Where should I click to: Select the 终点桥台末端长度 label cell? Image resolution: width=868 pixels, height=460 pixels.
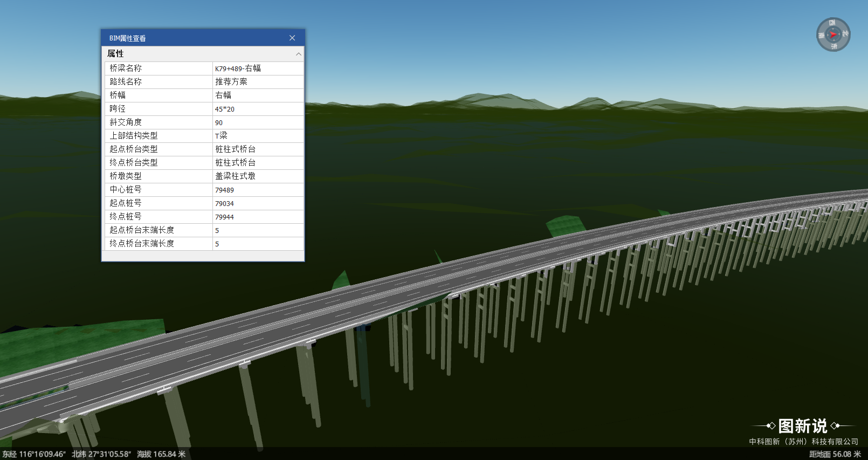click(159, 244)
